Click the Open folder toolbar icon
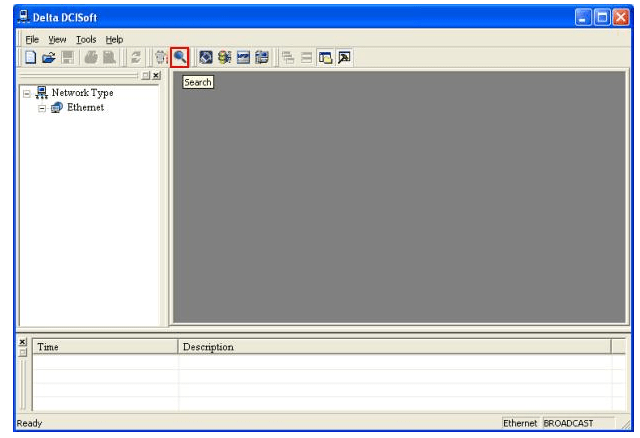 click(50, 58)
